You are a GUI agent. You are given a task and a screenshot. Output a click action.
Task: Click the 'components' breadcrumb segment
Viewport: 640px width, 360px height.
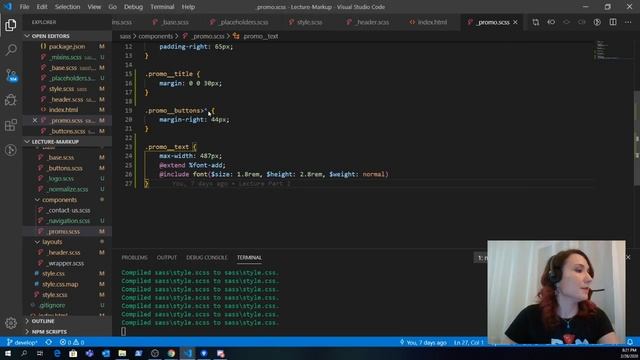tap(156, 36)
